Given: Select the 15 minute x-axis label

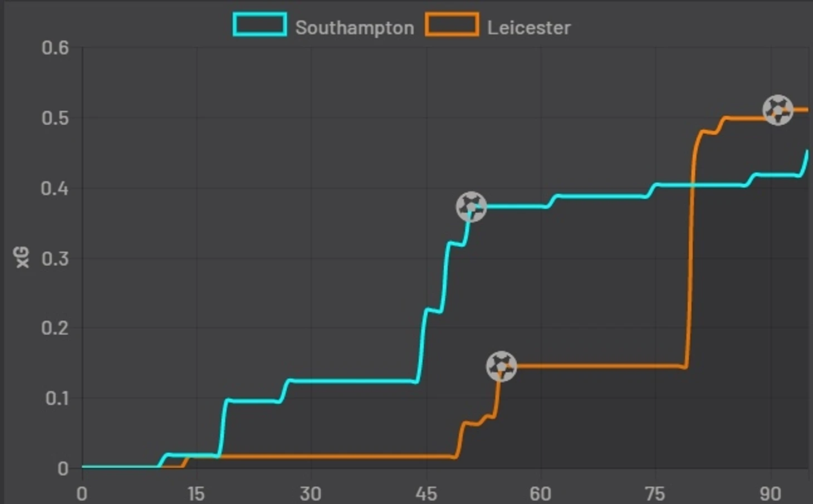Looking at the screenshot, I should (x=196, y=493).
